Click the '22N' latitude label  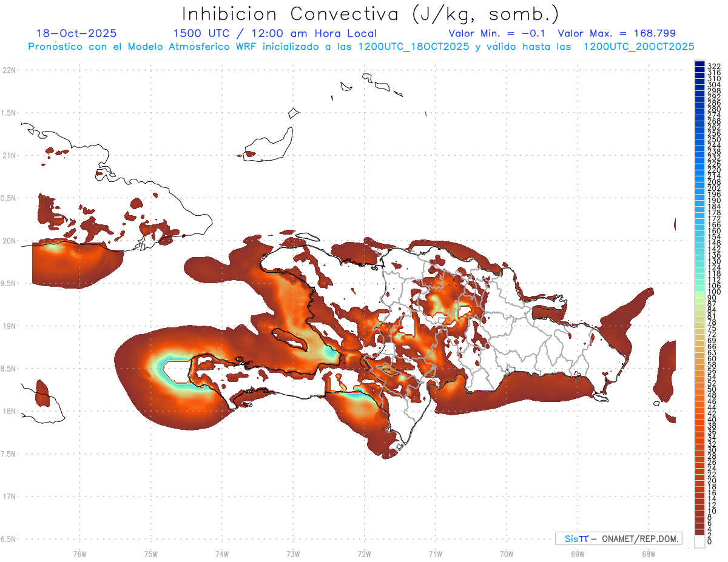tap(9, 70)
